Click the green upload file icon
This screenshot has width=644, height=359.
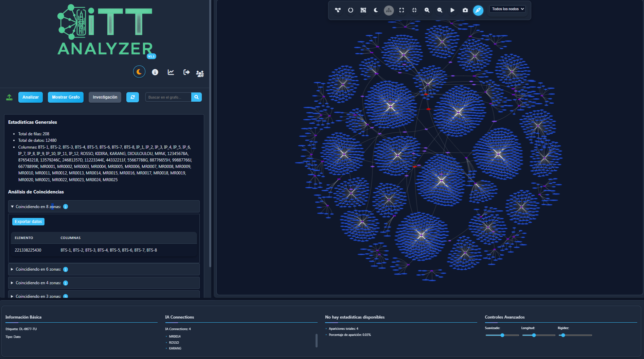pyautogui.click(x=10, y=97)
